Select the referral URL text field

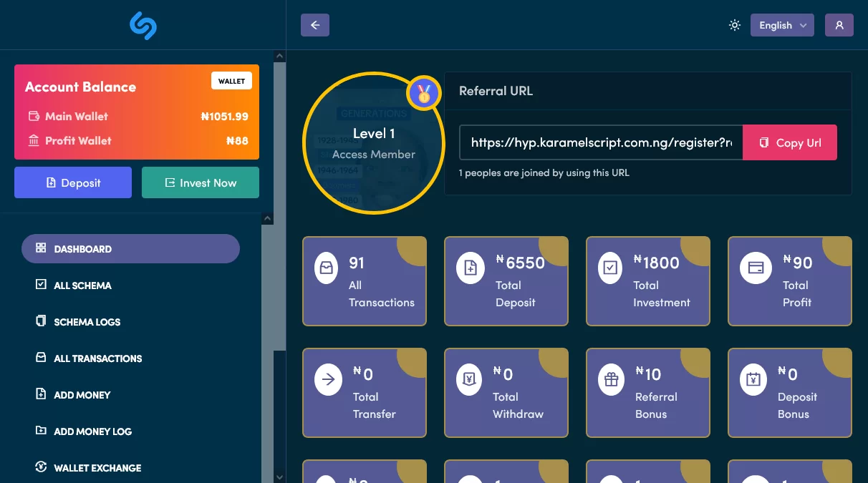point(601,142)
